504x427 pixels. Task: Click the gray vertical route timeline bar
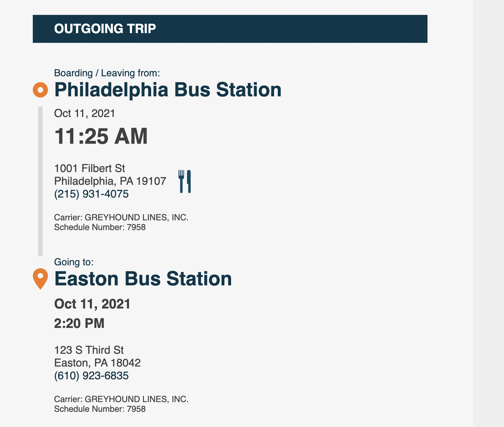pyautogui.click(x=40, y=181)
